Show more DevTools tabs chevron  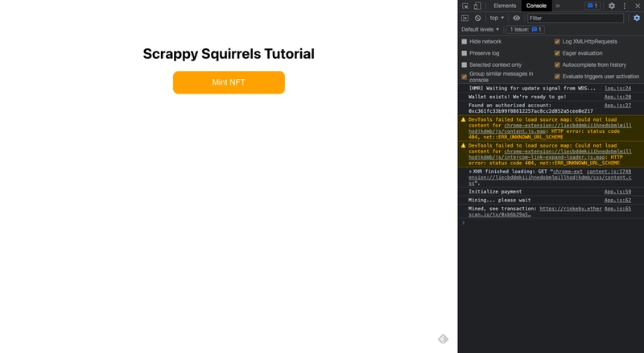click(558, 6)
